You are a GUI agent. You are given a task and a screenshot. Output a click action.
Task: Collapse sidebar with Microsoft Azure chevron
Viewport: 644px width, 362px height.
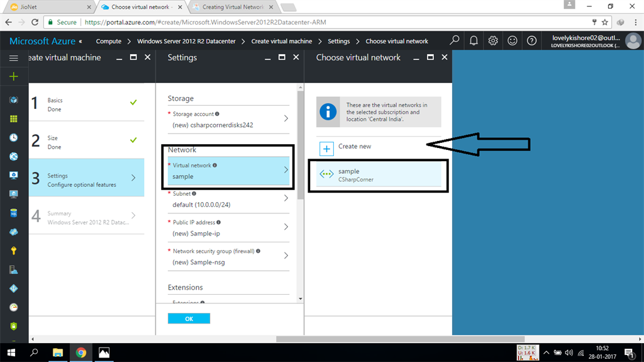click(80, 41)
